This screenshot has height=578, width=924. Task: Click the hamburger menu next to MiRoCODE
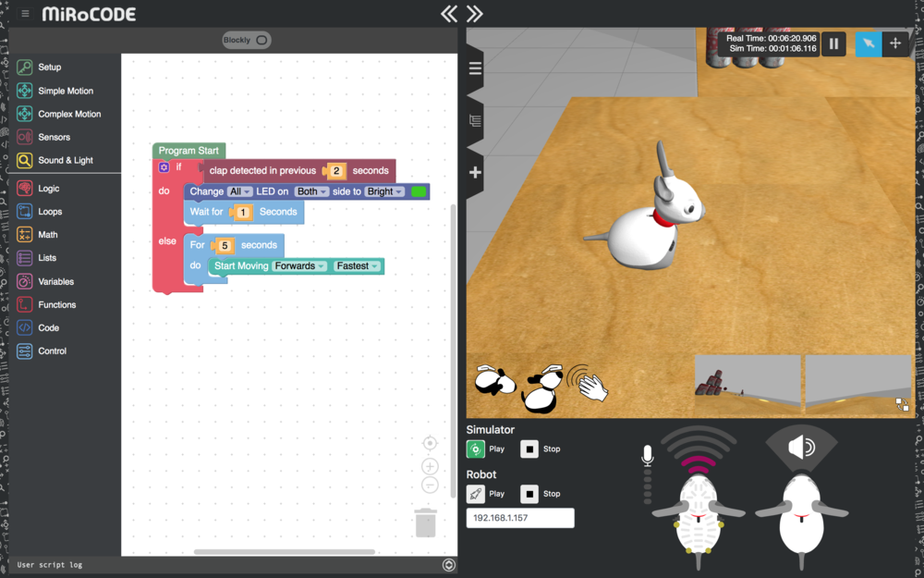click(25, 14)
